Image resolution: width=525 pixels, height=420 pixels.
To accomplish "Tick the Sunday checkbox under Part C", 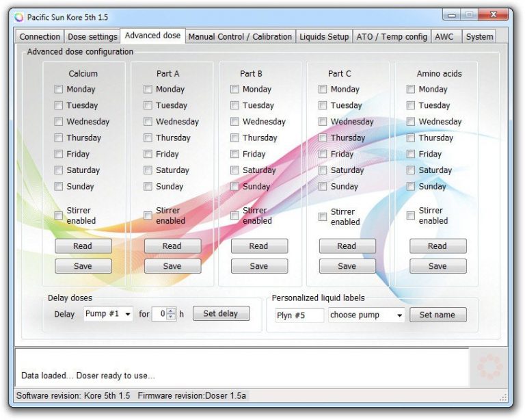I will [323, 187].
